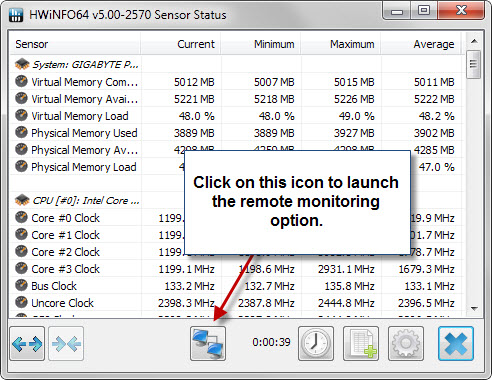Screen dimensions: 492x380
Task: Select the System: GIGABYTE chip icon
Action: (22, 64)
